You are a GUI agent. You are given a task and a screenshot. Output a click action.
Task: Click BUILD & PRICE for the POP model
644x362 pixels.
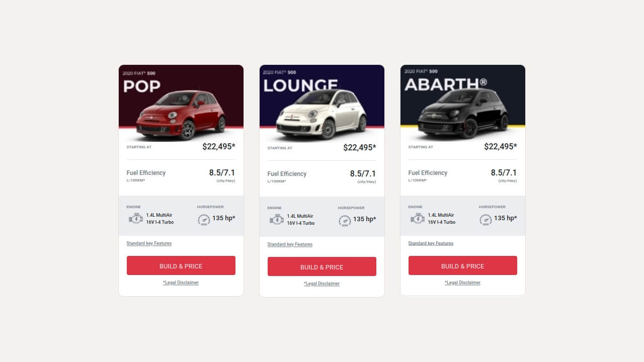(x=181, y=265)
